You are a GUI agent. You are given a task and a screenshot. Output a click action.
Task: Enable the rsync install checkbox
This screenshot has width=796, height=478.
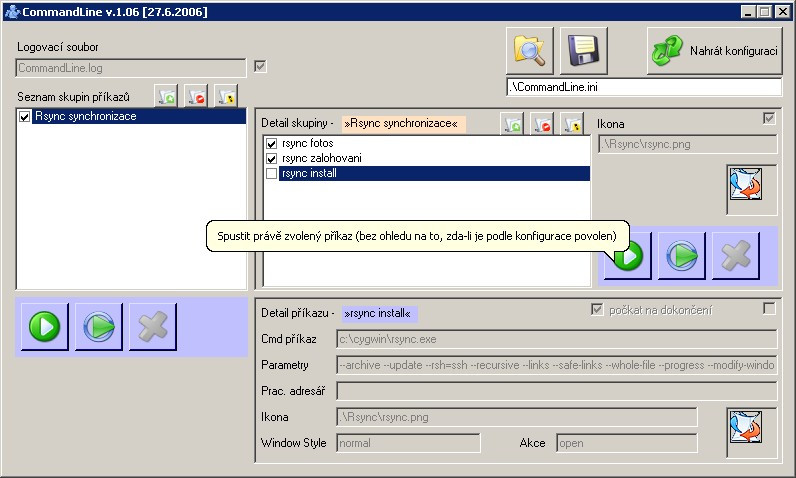272,174
